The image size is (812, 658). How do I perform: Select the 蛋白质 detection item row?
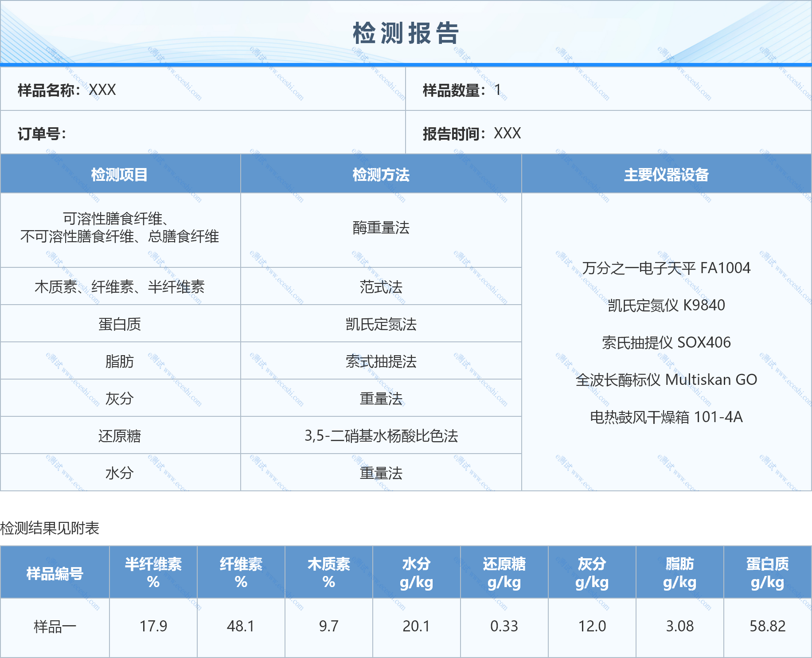pyautogui.click(x=120, y=324)
